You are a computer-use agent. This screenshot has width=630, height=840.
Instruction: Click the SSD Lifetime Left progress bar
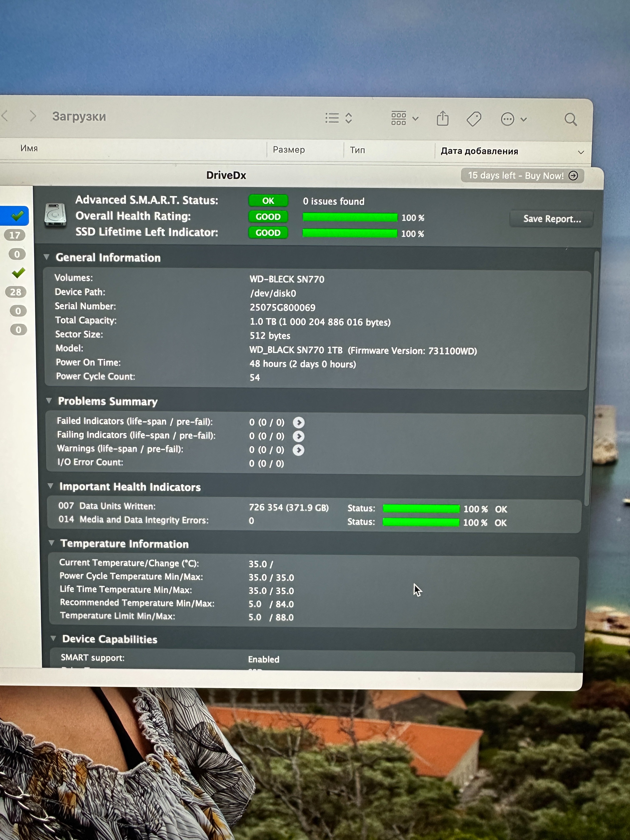(350, 233)
